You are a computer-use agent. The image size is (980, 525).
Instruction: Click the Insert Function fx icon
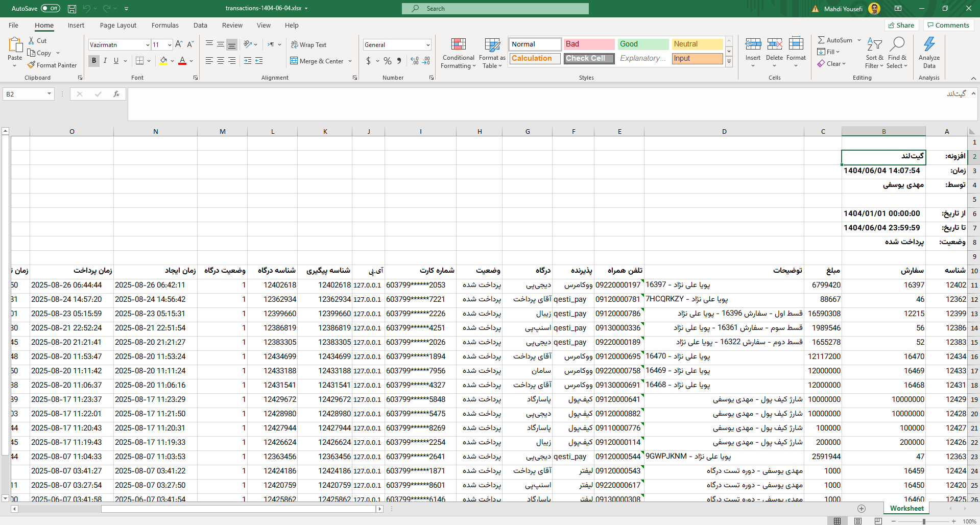pos(116,94)
